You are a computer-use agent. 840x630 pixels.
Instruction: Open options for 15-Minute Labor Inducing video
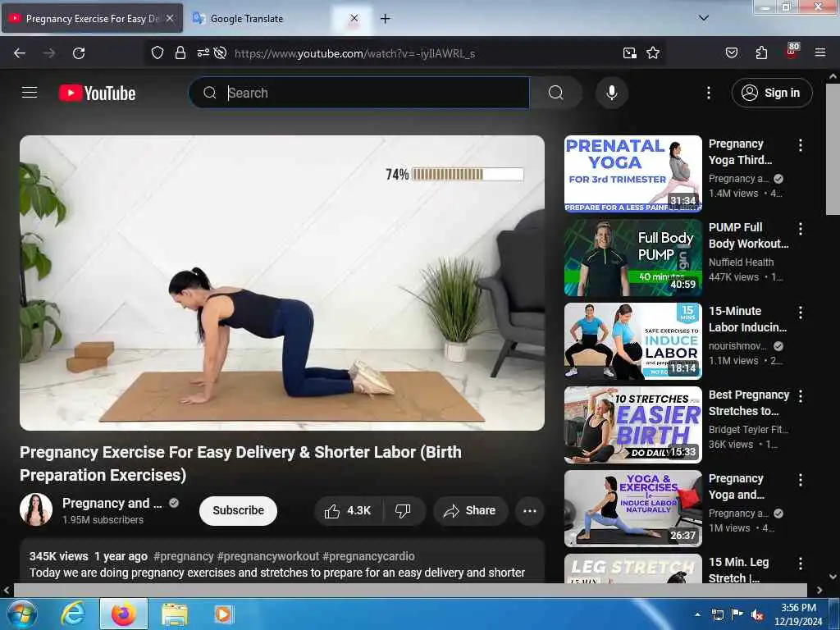(x=800, y=313)
